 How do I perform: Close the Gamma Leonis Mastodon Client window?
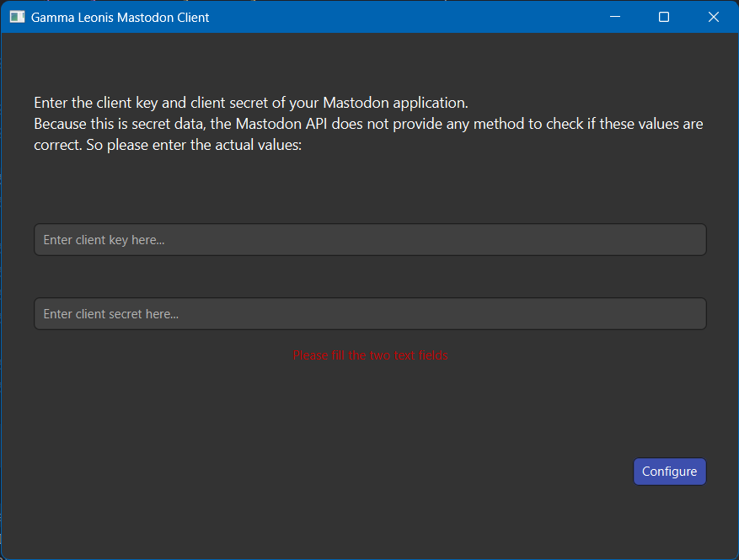(x=713, y=17)
